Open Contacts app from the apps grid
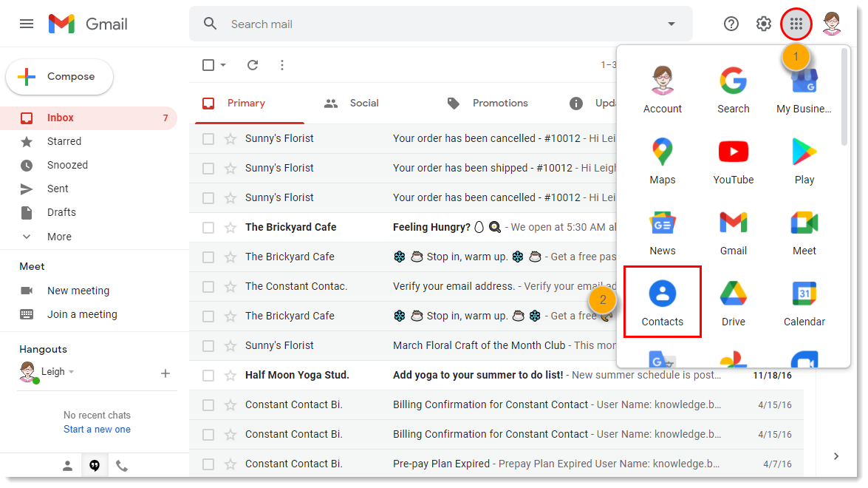This screenshot has height=488, width=868. (x=662, y=303)
